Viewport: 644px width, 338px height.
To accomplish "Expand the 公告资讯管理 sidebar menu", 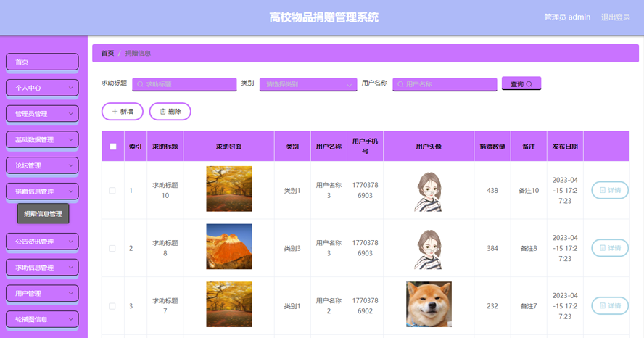I will 42,242.
